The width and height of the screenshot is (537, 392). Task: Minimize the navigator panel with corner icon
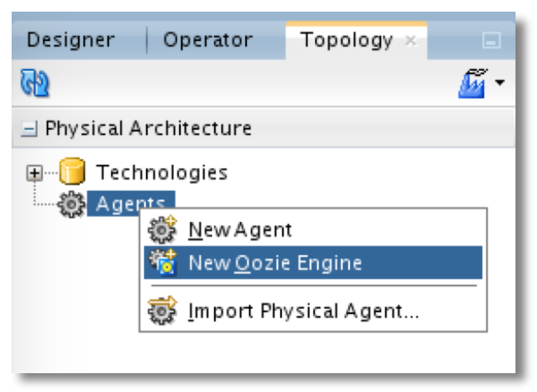(491, 40)
